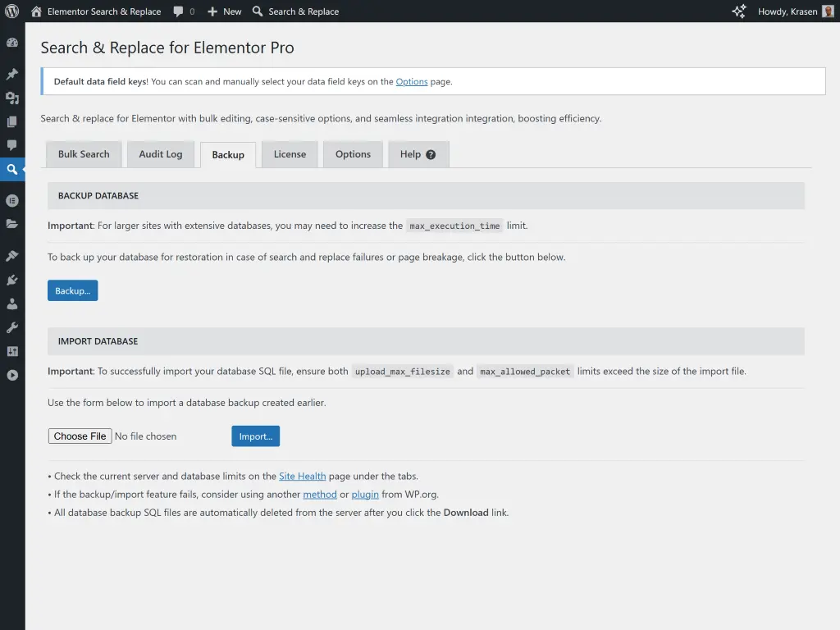The image size is (840, 630).
Task: Select the Posts icon in the admin sidebar
Action: (x=12, y=73)
